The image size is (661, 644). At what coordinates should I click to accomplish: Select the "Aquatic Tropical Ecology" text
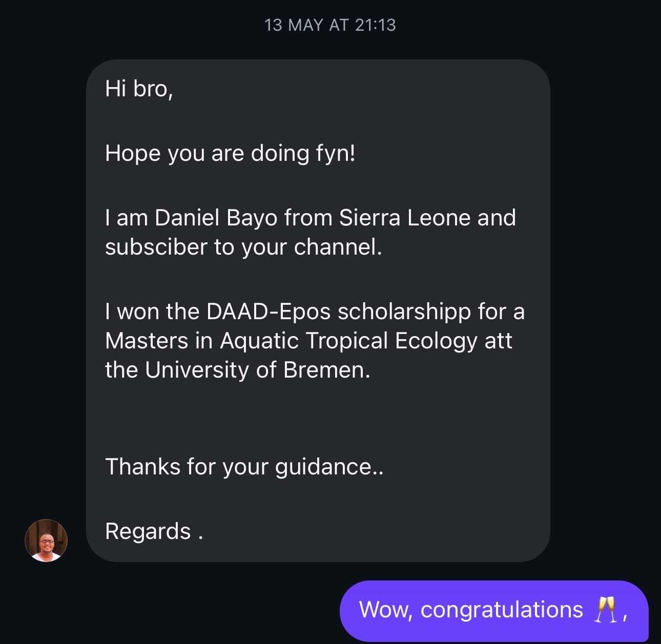[x=348, y=341]
